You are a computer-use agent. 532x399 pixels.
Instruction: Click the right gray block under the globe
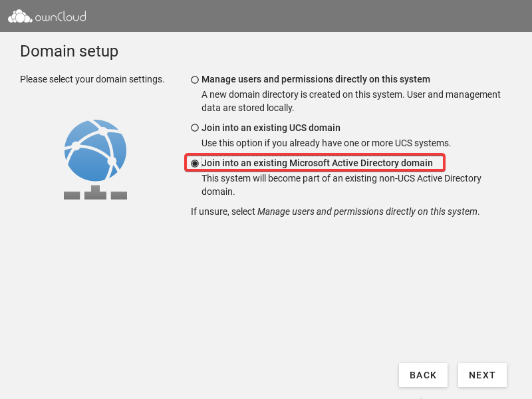click(x=119, y=196)
